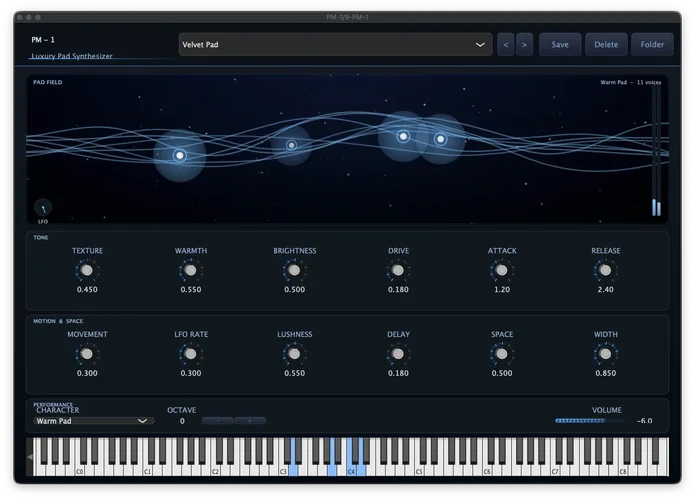
Task: Click the octave down button
Action: point(218,421)
